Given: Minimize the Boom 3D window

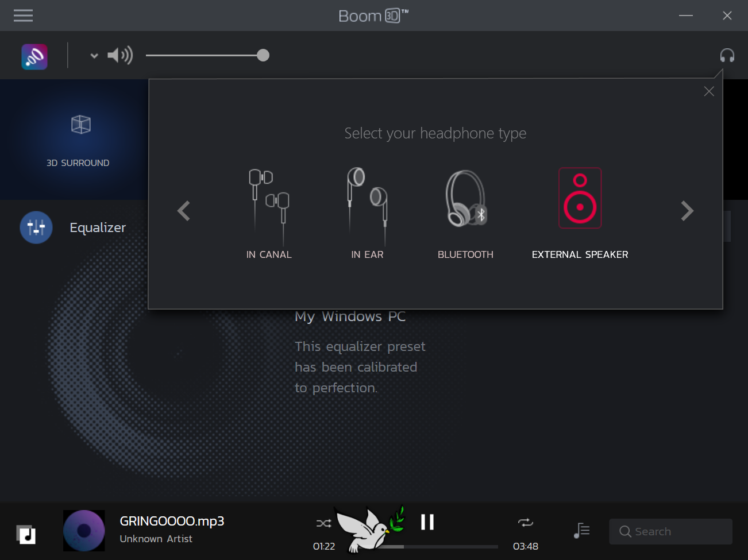Looking at the screenshot, I should coord(686,16).
